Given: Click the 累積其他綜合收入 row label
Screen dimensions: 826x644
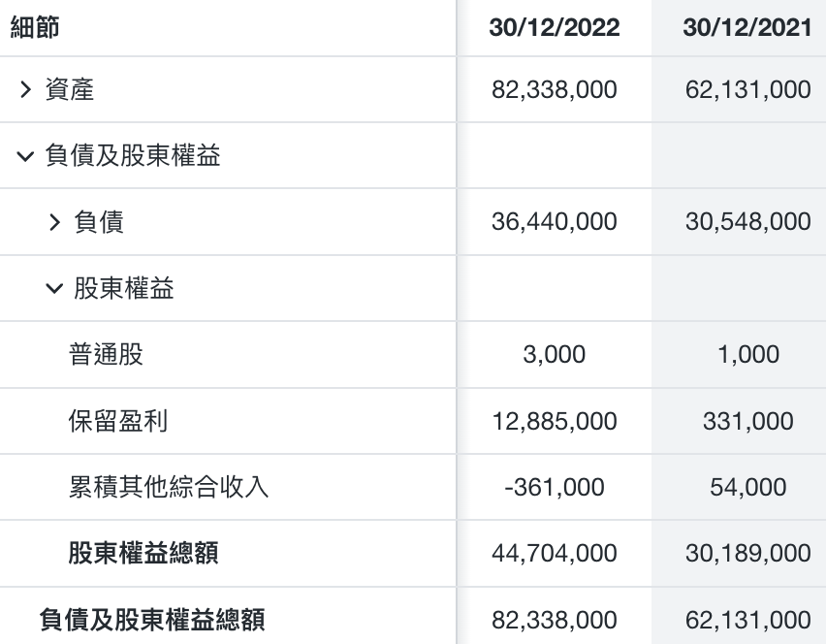Looking at the screenshot, I should [169, 487].
